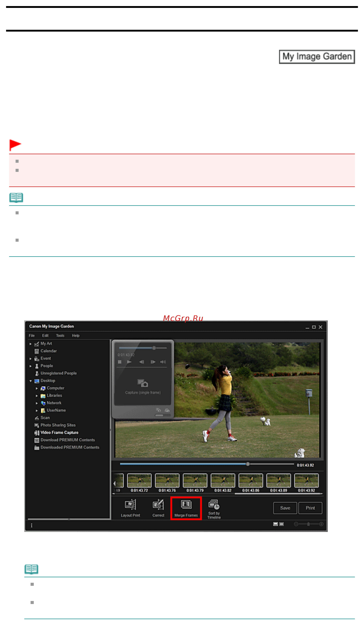Screen dimensions: 364x636
Task: Select Network under Desktop
Action: pyautogui.click(x=51, y=403)
